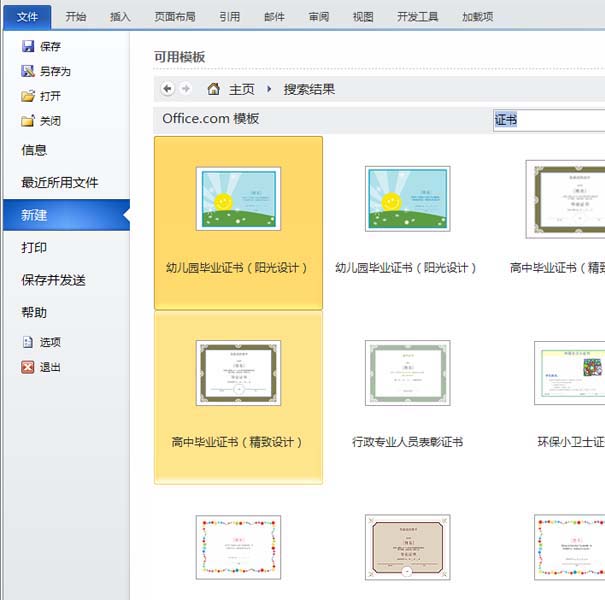Select 行政专业人员表彰证书 template thumbnail
Image resolution: width=605 pixels, height=600 pixels.
click(x=407, y=373)
